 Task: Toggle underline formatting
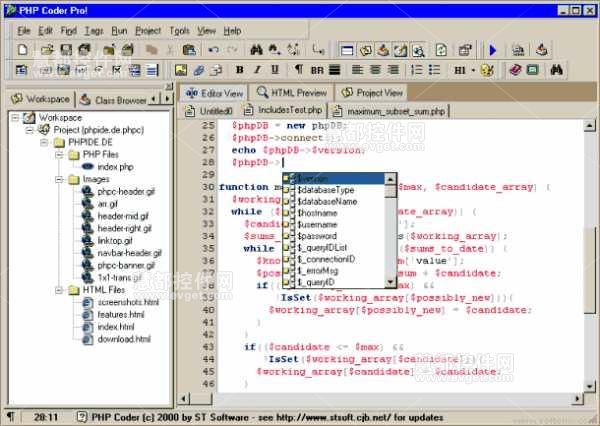[x=275, y=70]
